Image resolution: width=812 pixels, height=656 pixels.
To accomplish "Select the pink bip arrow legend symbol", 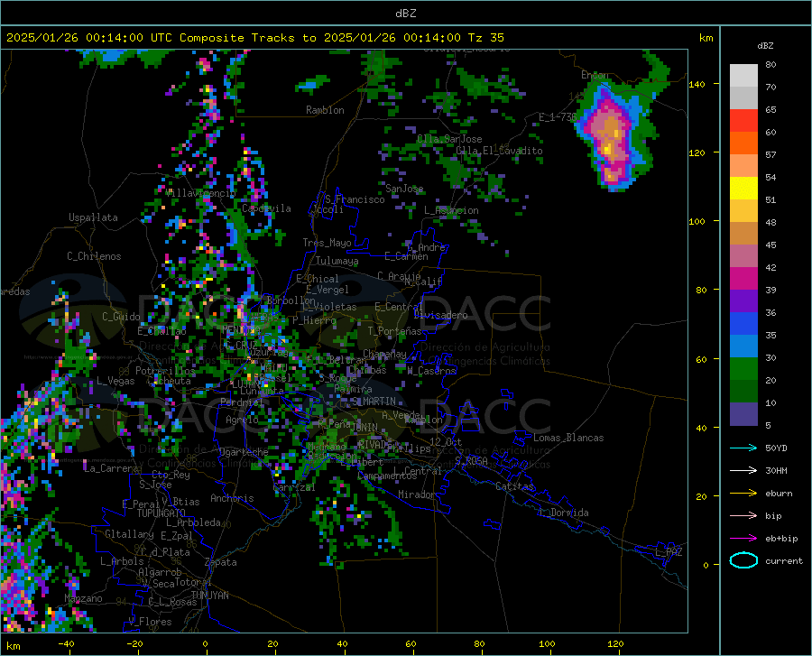I will pyautogui.click(x=743, y=516).
